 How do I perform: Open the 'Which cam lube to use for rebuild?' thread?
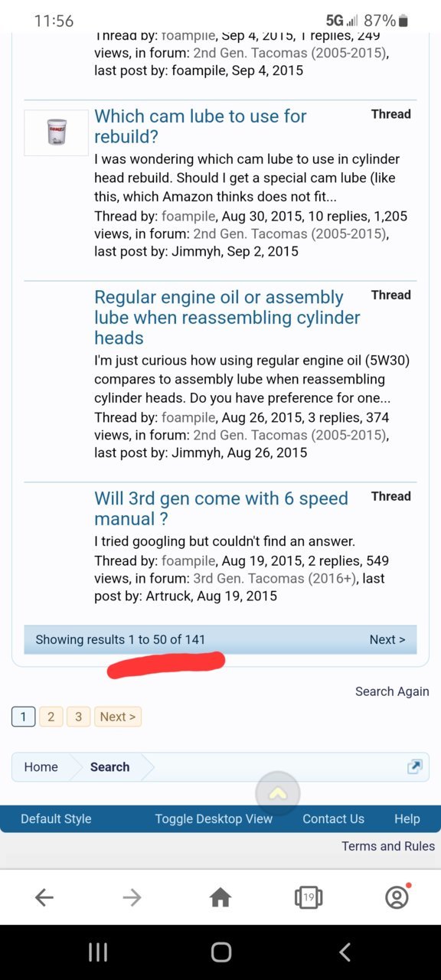tap(201, 126)
